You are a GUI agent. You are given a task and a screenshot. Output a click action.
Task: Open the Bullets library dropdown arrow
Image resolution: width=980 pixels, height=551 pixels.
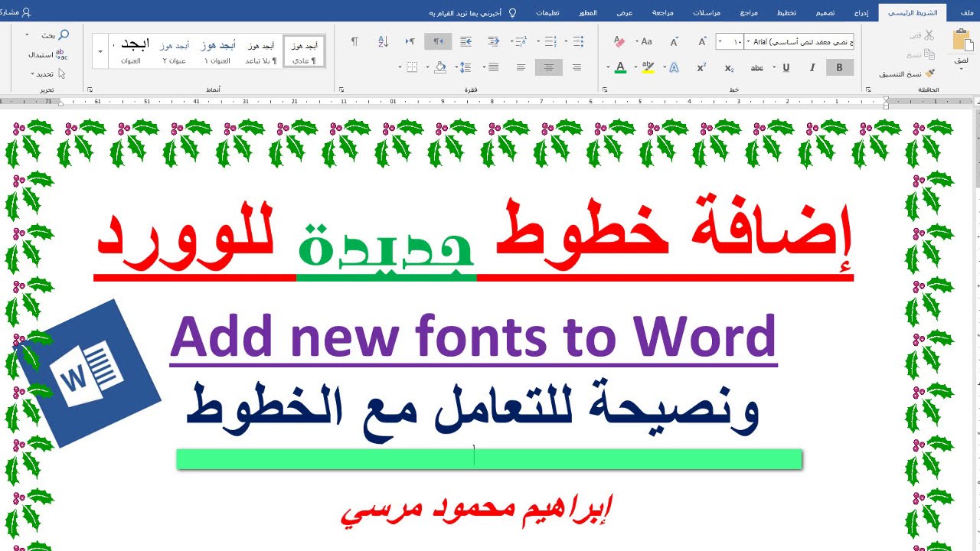tap(565, 41)
